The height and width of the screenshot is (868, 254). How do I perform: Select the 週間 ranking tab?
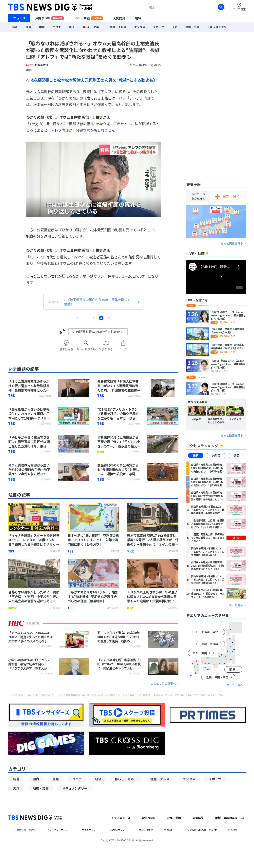point(236,455)
